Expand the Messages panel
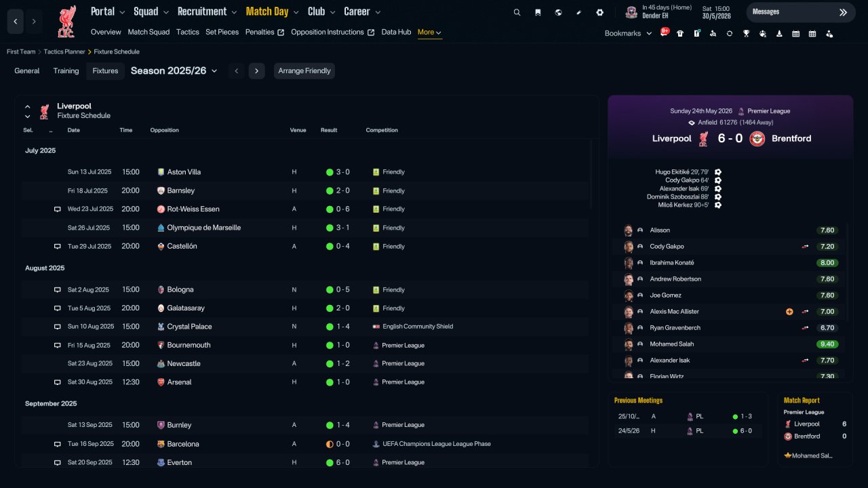Viewport: 868px width, 488px height. [x=801, y=12]
